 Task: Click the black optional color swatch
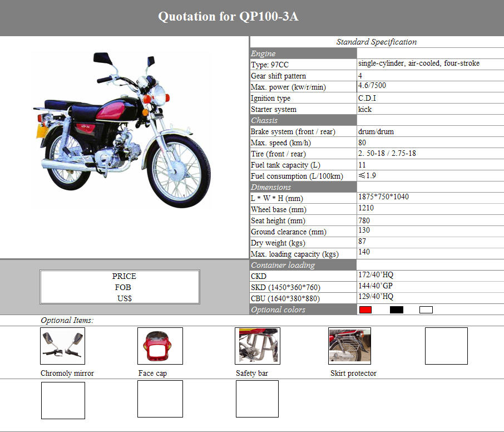pyautogui.click(x=396, y=310)
